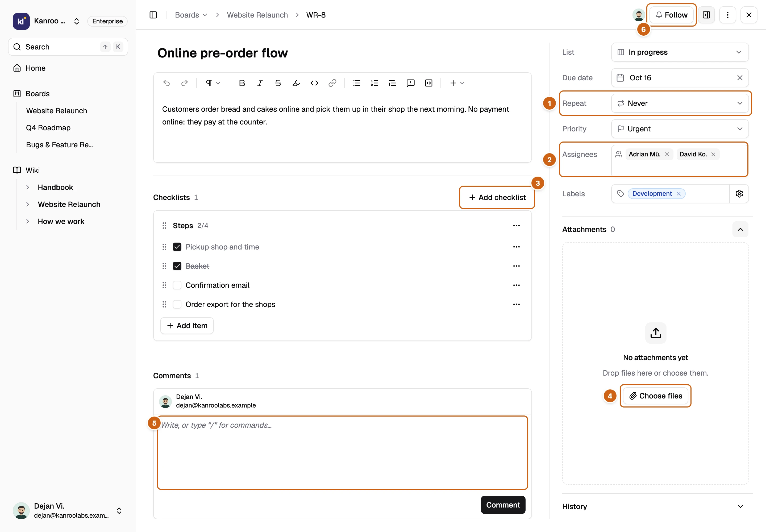Insert inline code formatting
Screen dimensions: 766x532
[314, 83]
